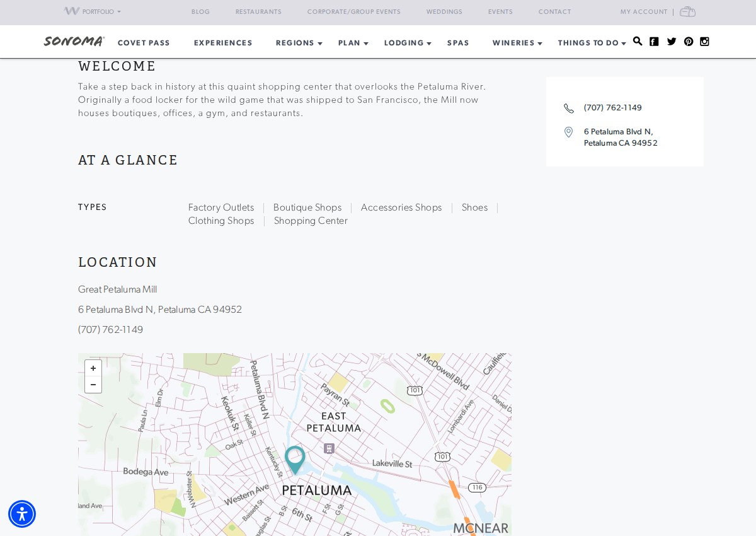Click the EAST PETALUMA map label

pyautogui.click(x=334, y=422)
